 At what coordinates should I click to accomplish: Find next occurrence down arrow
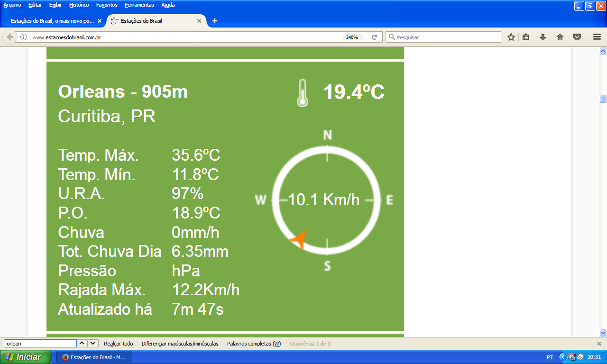tap(93, 344)
